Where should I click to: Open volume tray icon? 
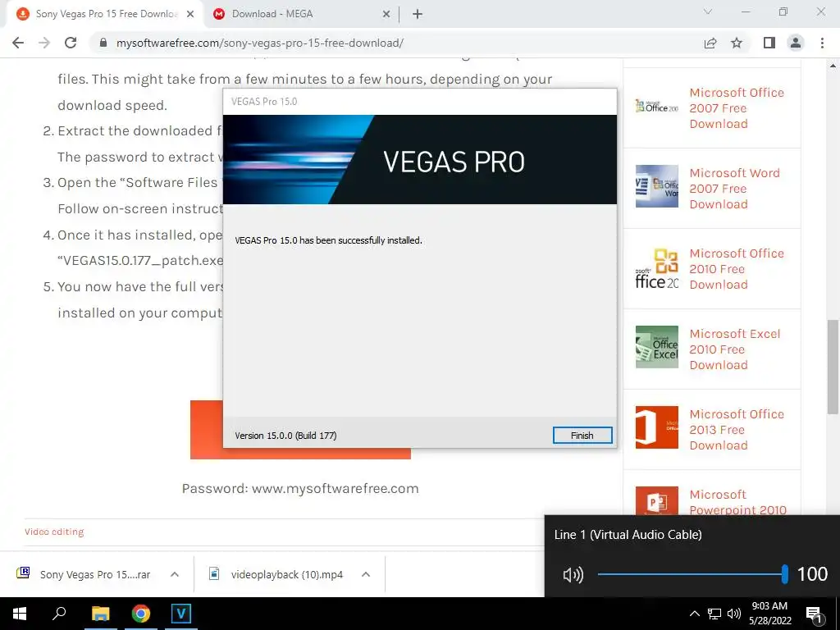[x=734, y=614]
